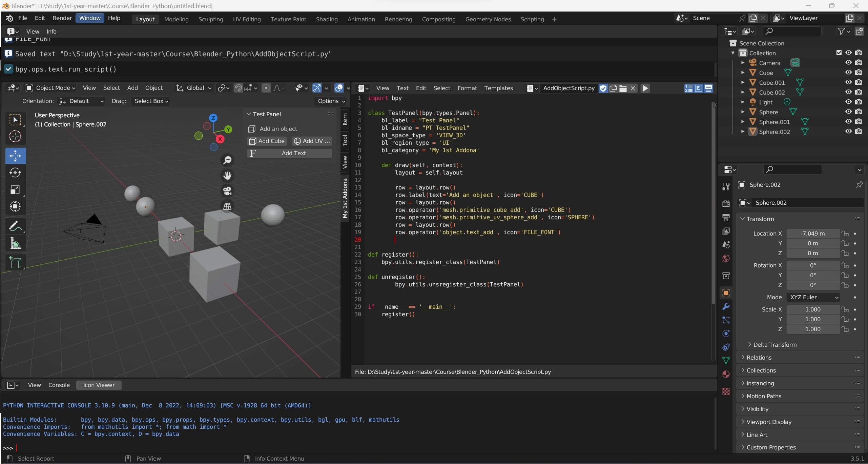Open the Object Mode dropdown
This screenshot has height=464, width=868.
pyautogui.click(x=51, y=88)
